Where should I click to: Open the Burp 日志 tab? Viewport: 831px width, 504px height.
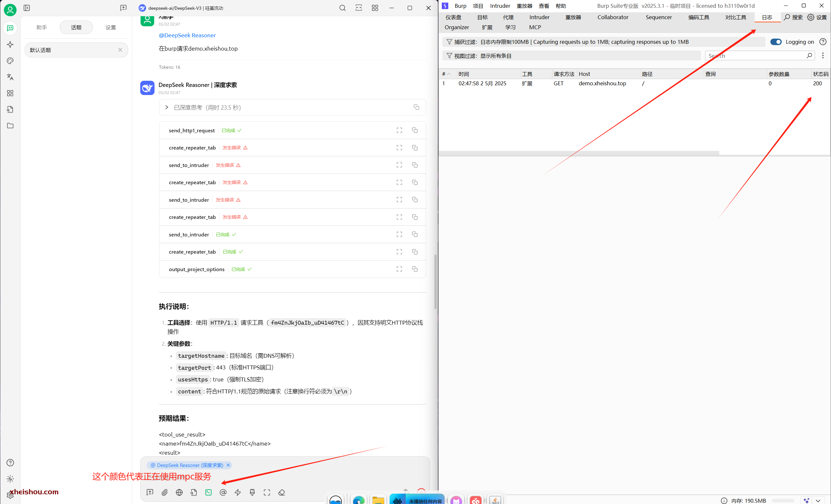coord(767,17)
